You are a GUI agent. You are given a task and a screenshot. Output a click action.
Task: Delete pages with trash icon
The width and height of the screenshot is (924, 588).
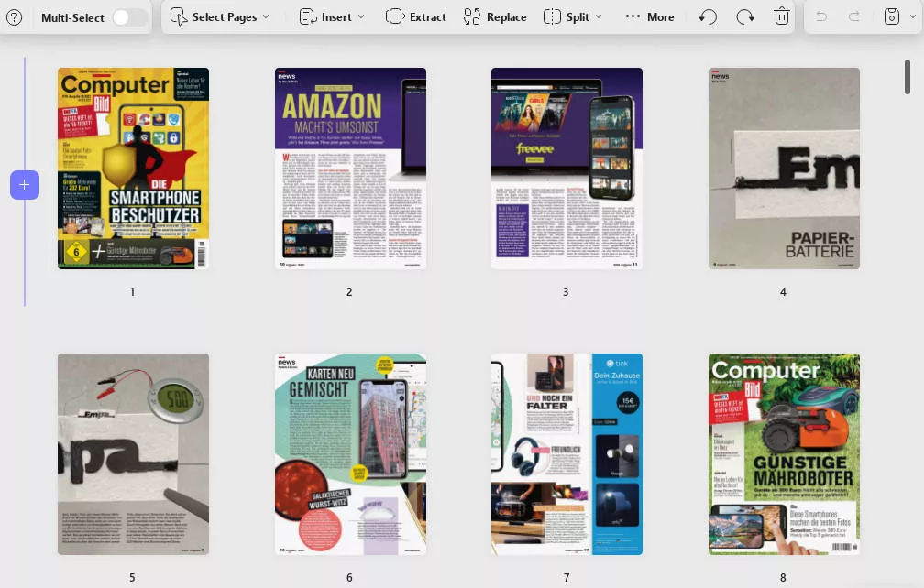click(782, 16)
